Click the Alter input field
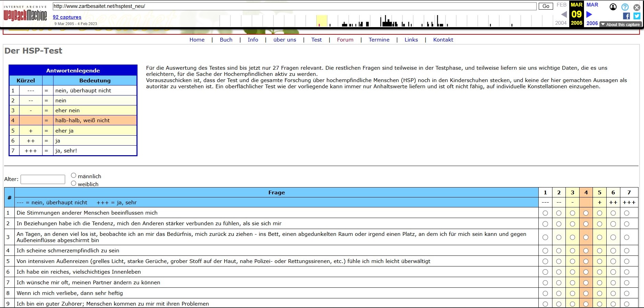Viewport: 644px width, 308px height. (x=43, y=179)
